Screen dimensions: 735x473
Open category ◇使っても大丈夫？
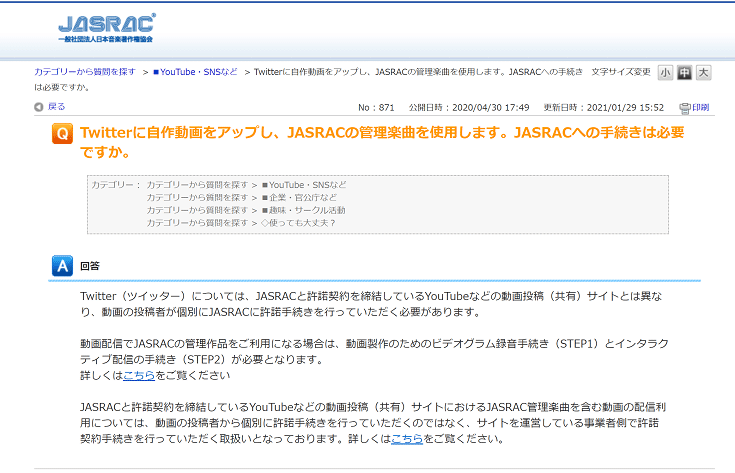pyautogui.click(x=298, y=223)
